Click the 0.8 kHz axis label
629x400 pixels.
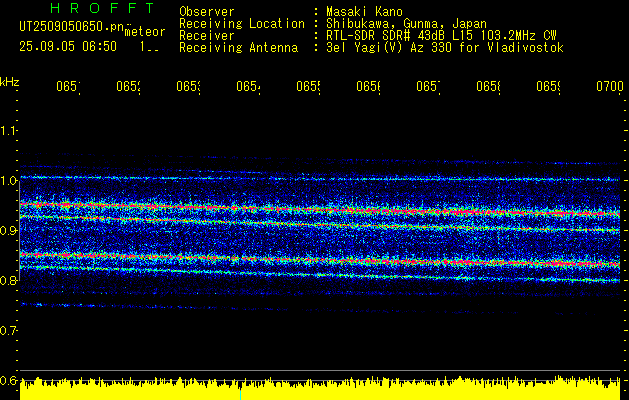(x=8, y=280)
